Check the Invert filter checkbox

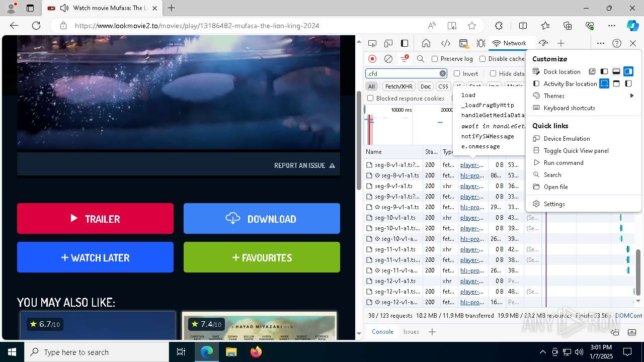(x=457, y=73)
